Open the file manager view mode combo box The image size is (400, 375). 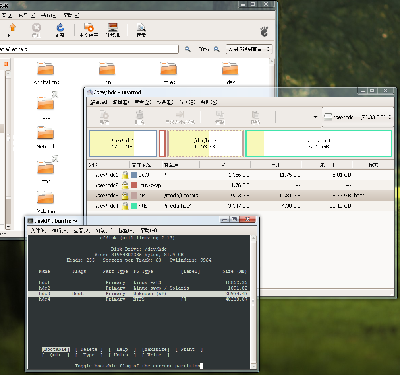(x=249, y=49)
